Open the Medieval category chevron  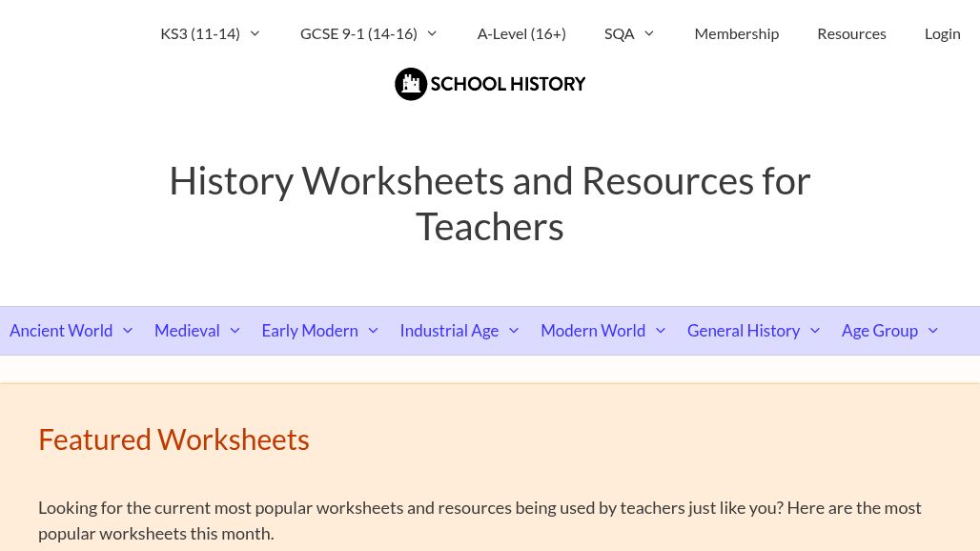tap(234, 330)
